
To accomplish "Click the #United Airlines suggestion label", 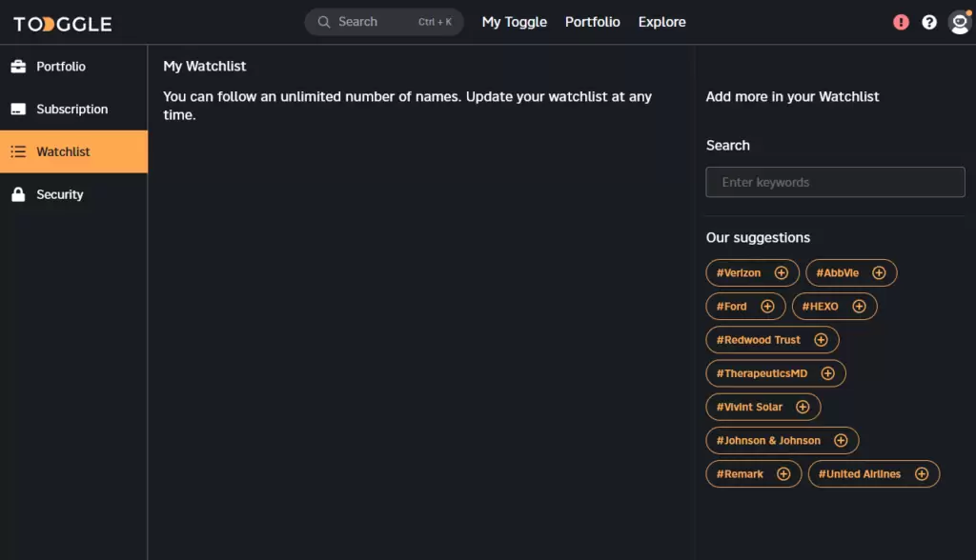I will click(860, 474).
